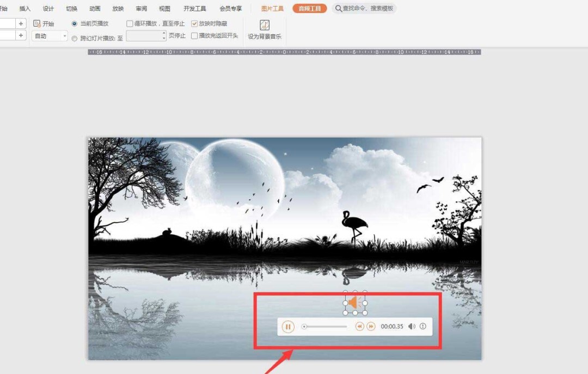
Task: Select the 跨幻灯片播放 radio button
Action: pyautogui.click(x=74, y=37)
